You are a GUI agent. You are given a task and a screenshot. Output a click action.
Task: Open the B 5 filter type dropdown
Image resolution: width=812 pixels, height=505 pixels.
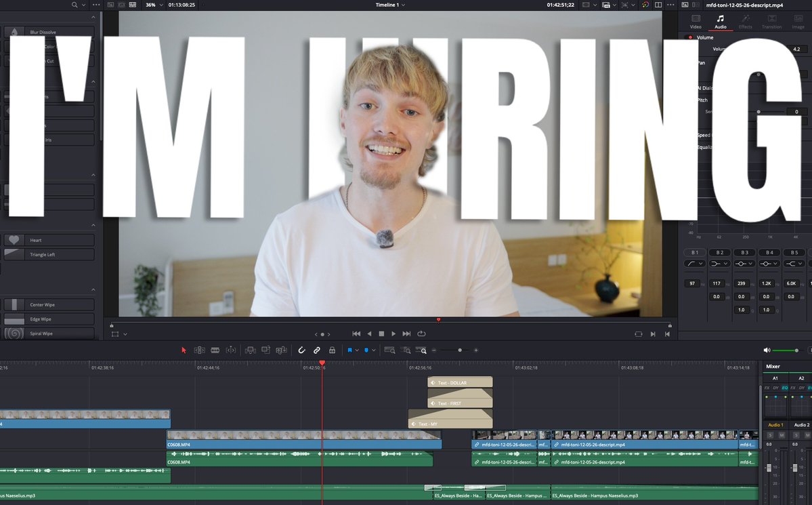pyautogui.click(x=794, y=264)
